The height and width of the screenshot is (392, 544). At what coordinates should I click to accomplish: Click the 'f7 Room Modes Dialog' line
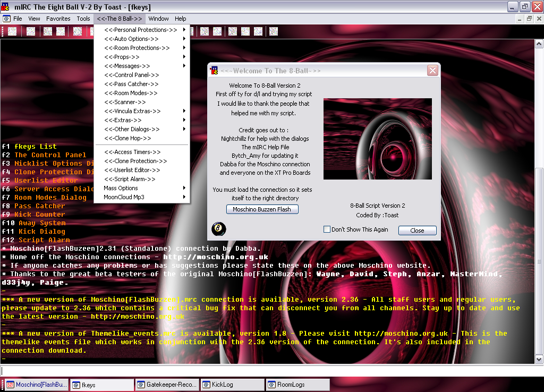[44, 198]
